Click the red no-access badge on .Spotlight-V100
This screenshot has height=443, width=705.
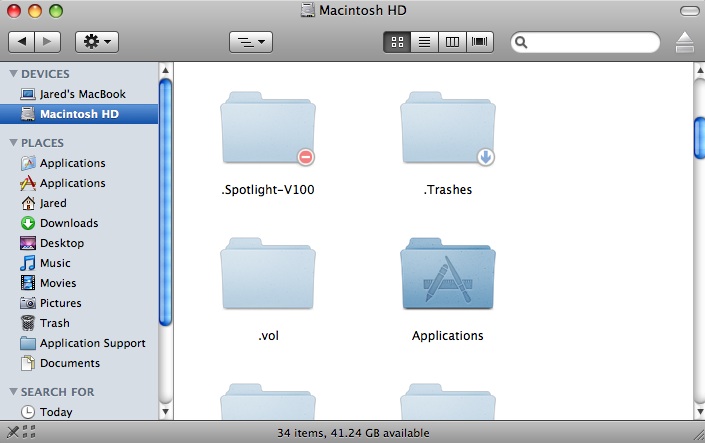click(306, 157)
